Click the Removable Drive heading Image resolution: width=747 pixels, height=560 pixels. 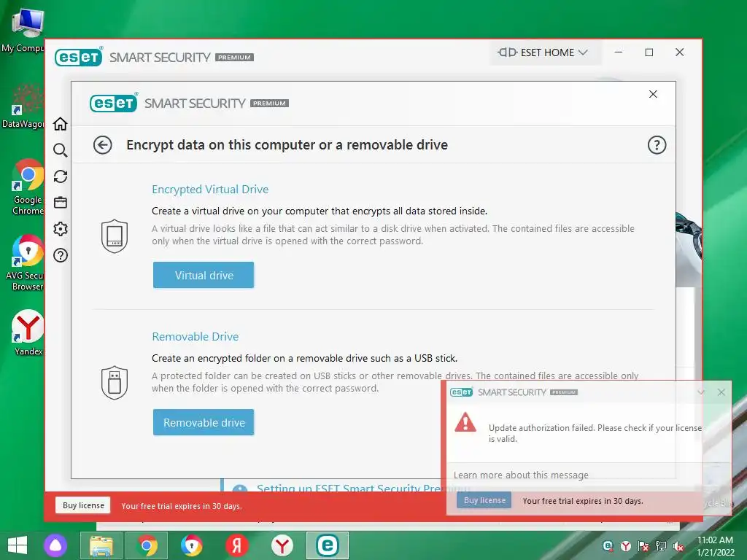pos(196,336)
